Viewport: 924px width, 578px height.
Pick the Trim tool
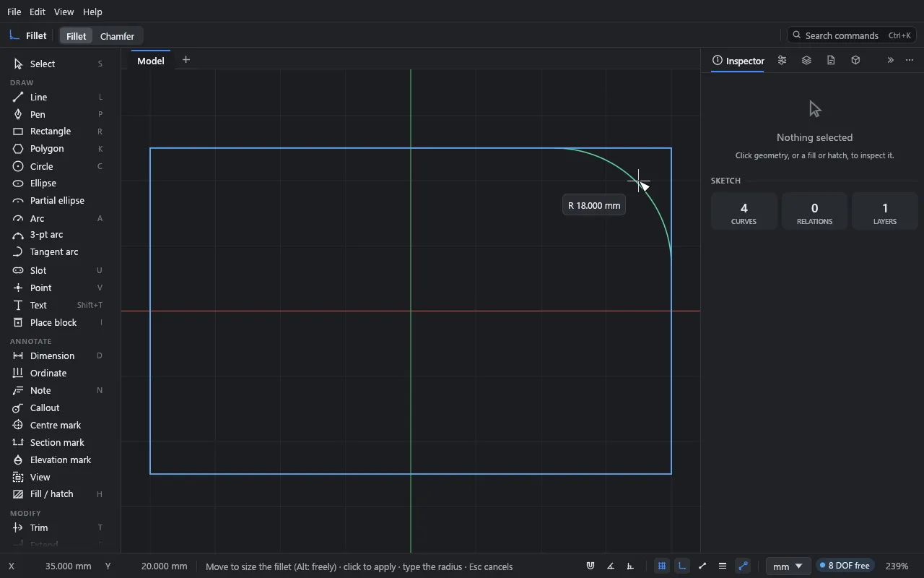(58, 527)
